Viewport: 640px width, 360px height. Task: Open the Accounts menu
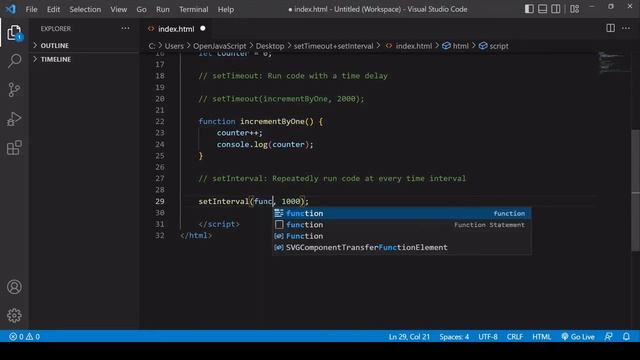[x=14, y=287]
